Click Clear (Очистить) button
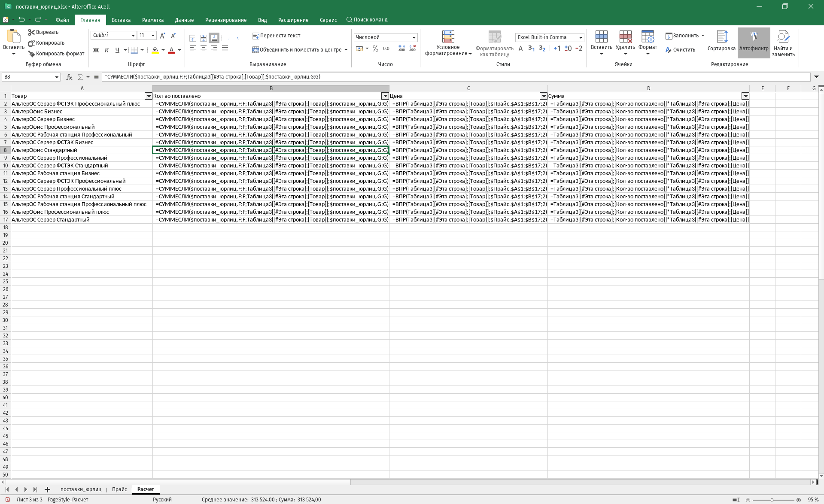824x504 pixels. tap(680, 50)
